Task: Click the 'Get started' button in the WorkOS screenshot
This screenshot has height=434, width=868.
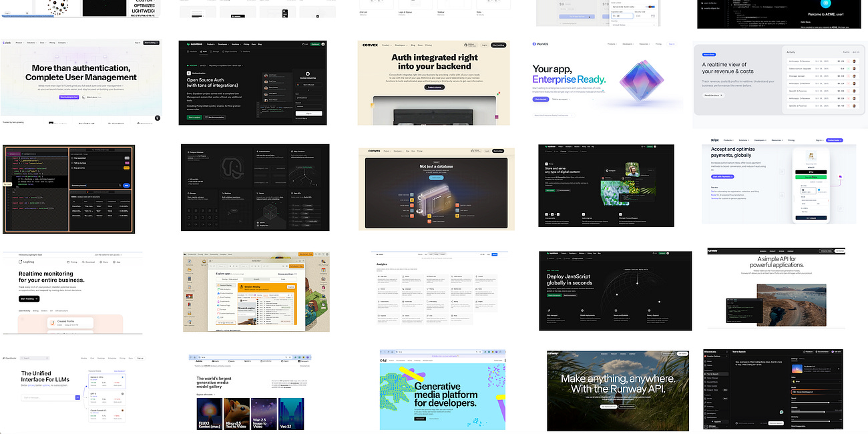Action: pyautogui.click(x=541, y=99)
